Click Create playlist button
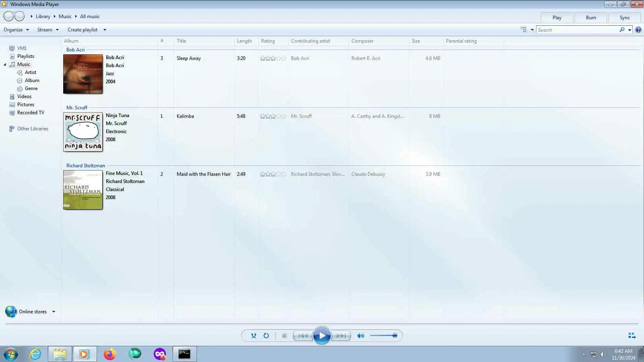The height and width of the screenshot is (362, 644). coord(83,30)
